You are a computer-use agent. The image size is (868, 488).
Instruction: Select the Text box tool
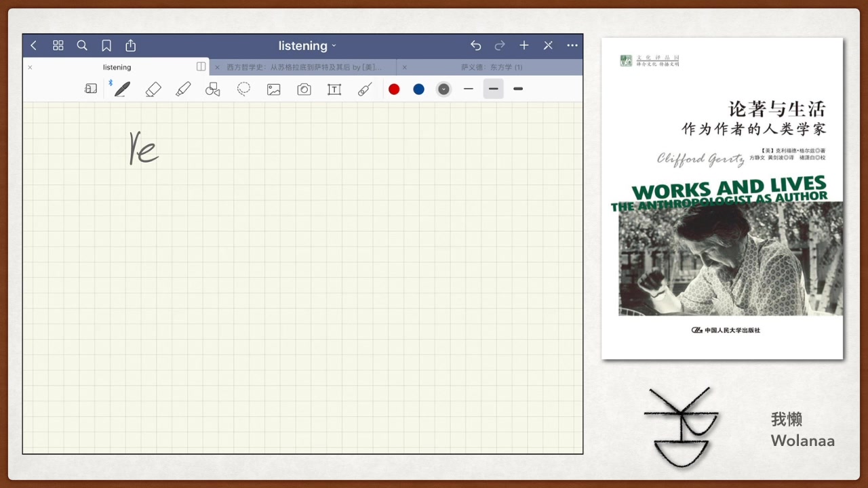(334, 89)
